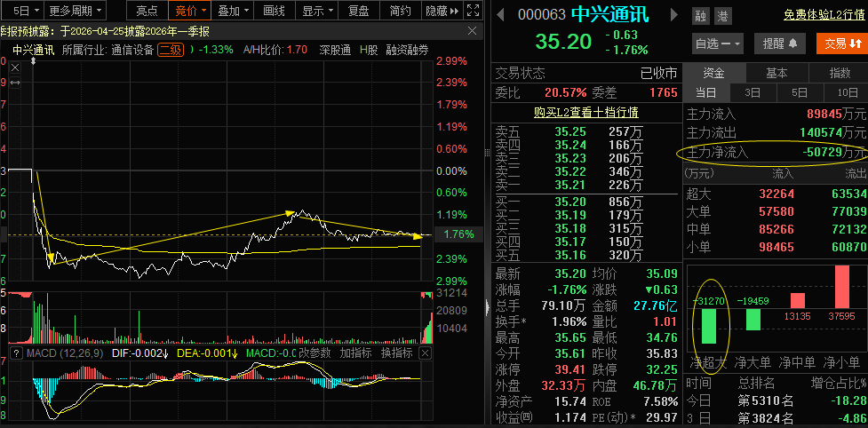
Task: Expand the 更多周期 dropdown
Action: [75, 10]
